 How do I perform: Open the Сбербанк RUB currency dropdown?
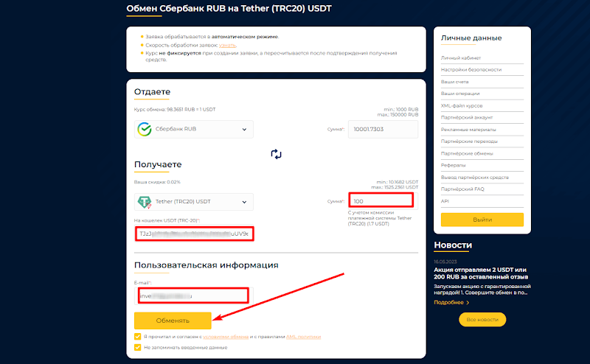pyautogui.click(x=194, y=129)
